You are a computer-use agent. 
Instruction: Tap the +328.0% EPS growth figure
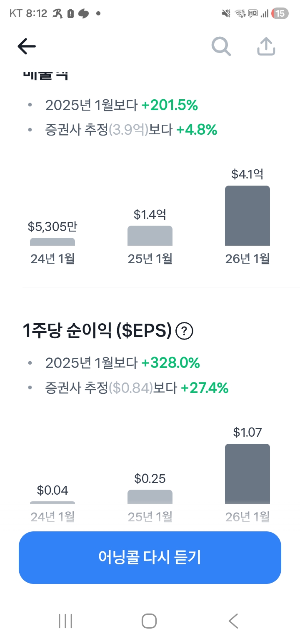click(170, 363)
